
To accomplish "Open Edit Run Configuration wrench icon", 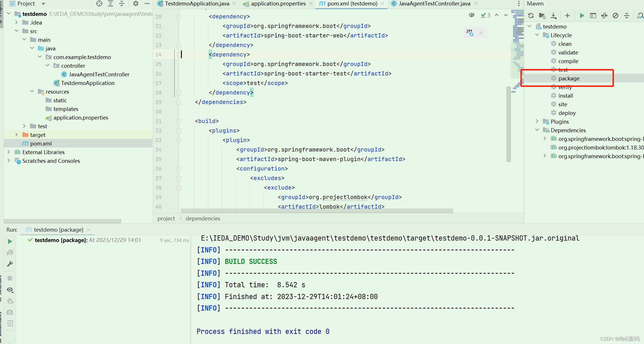I will (10, 264).
